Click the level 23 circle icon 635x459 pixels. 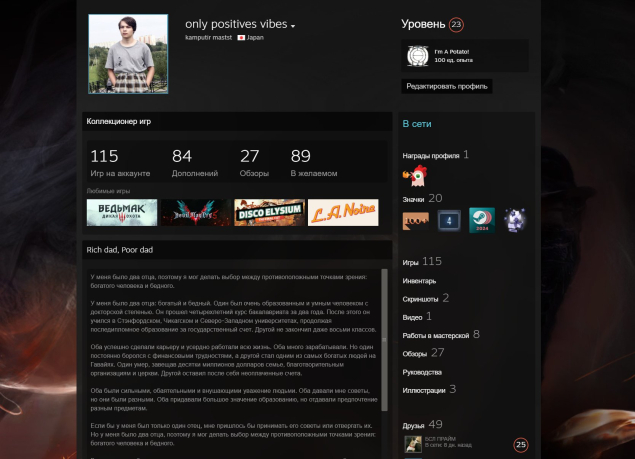[x=457, y=24]
